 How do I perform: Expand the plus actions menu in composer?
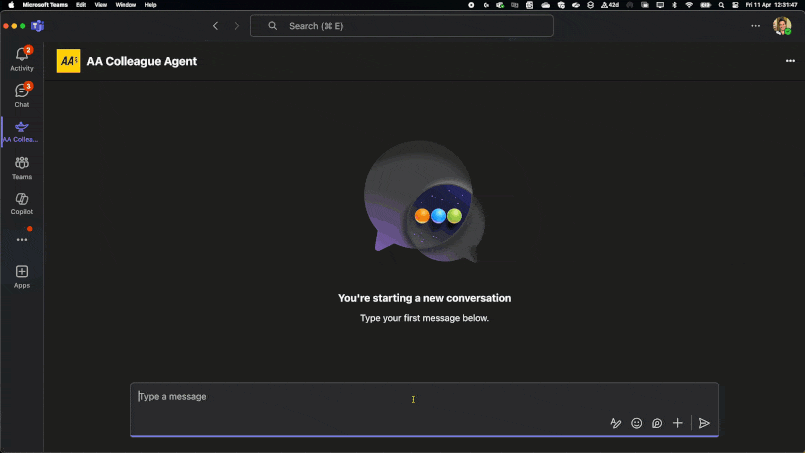pyautogui.click(x=678, y=423)
